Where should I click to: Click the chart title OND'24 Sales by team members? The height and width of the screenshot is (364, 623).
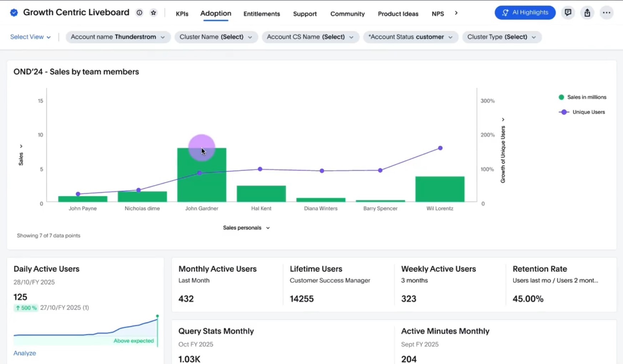(76, 72)
